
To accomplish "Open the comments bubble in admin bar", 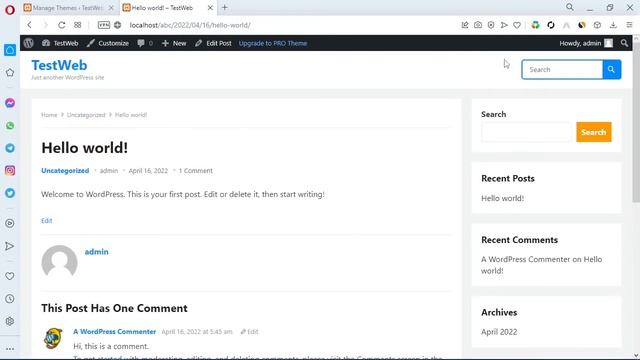I will point(145,43).
